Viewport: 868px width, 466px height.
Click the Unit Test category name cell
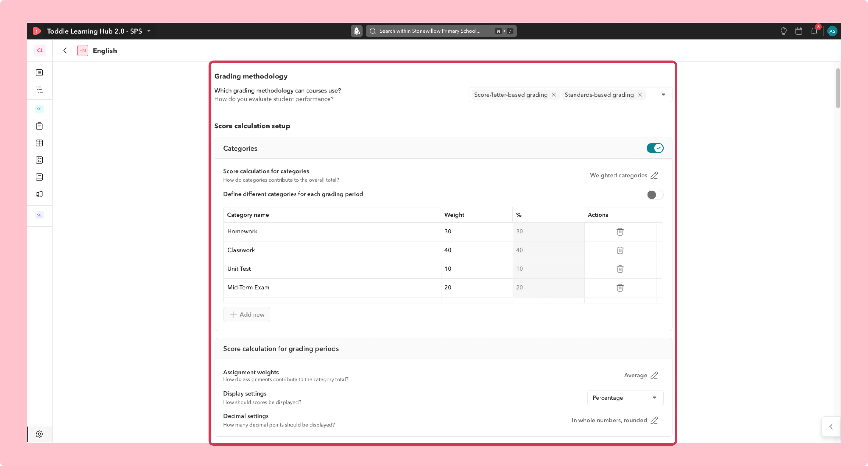coord(332,269)
